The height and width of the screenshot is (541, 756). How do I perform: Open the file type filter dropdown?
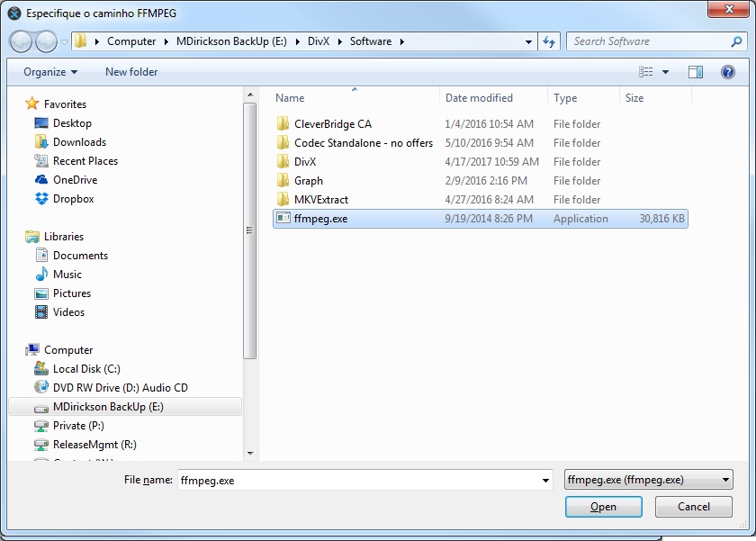[x=648, y=481]
